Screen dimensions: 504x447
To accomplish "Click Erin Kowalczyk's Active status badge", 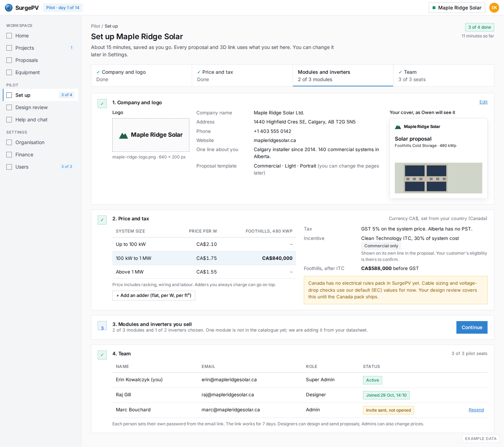I will pos(372,380).
